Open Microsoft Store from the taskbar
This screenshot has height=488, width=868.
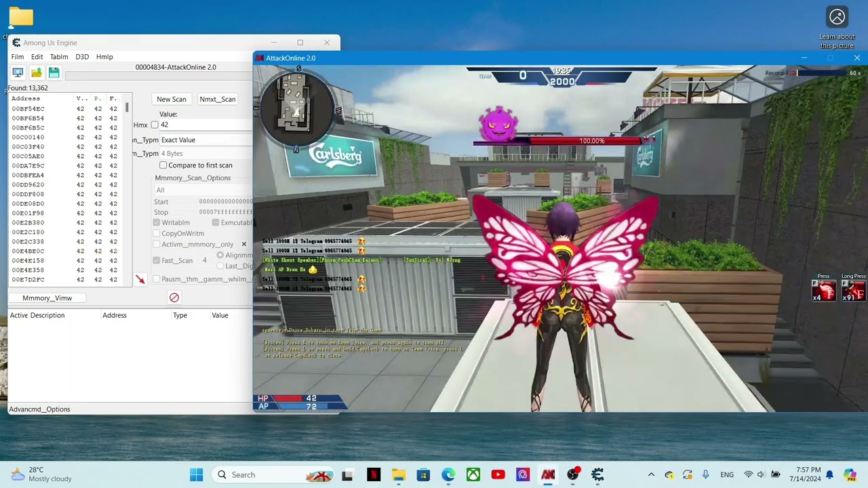click(423, 474)
